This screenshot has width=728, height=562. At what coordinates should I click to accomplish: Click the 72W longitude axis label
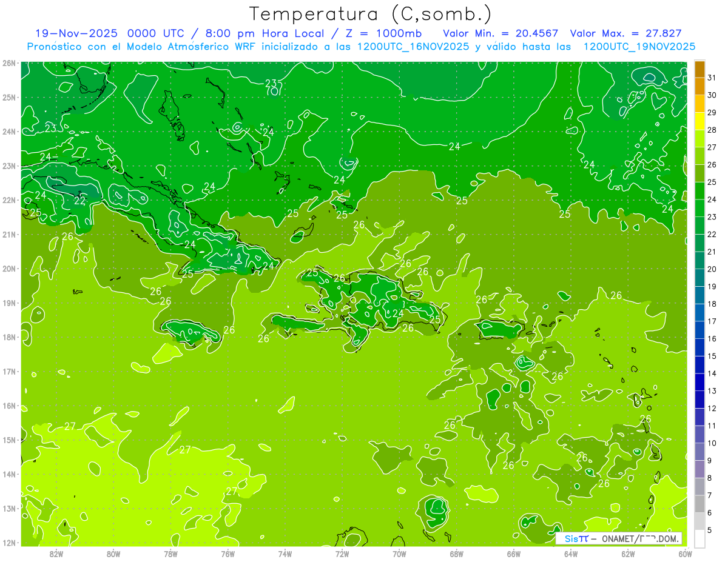click(x=342, y=554)
